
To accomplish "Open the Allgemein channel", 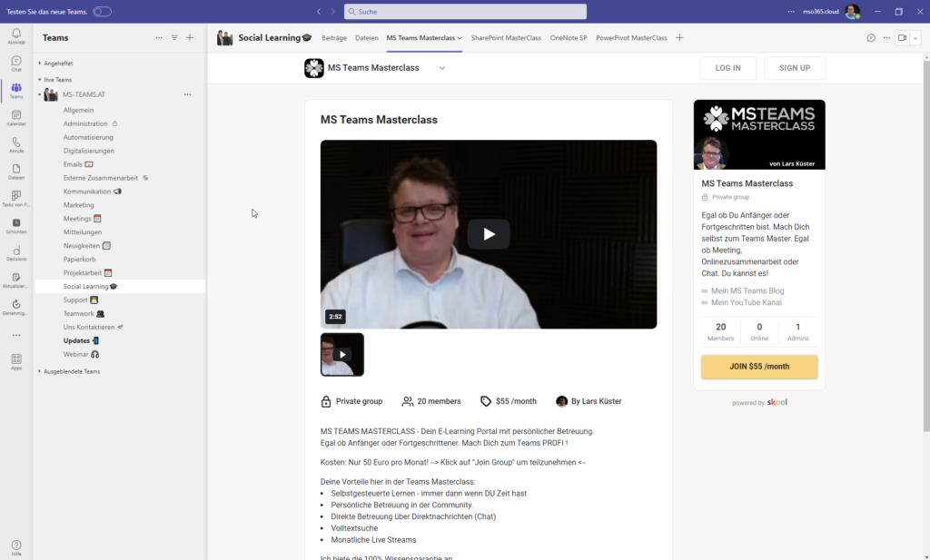I will tap(78, 110).
